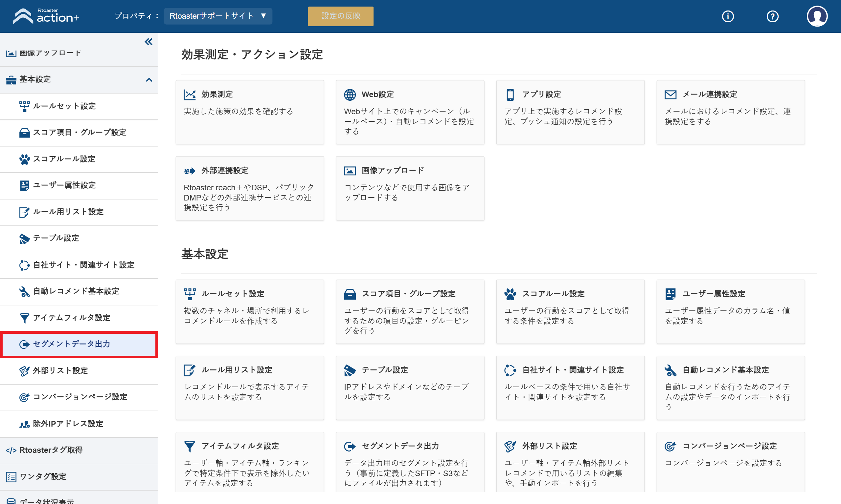Open the Rtoasterサポートサイト property dropdown

(218, 16)
